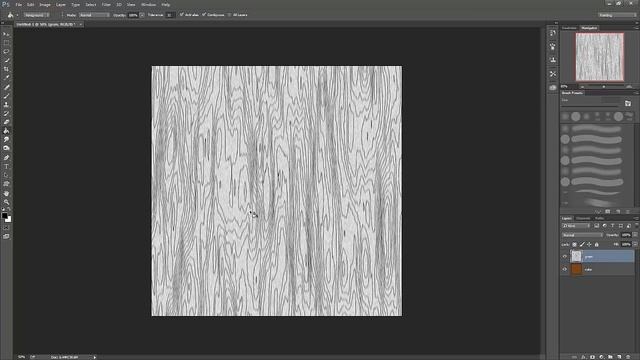Toggle Quick Mask mode icon
Screen dimensions: 640x360
pos(6,228)
